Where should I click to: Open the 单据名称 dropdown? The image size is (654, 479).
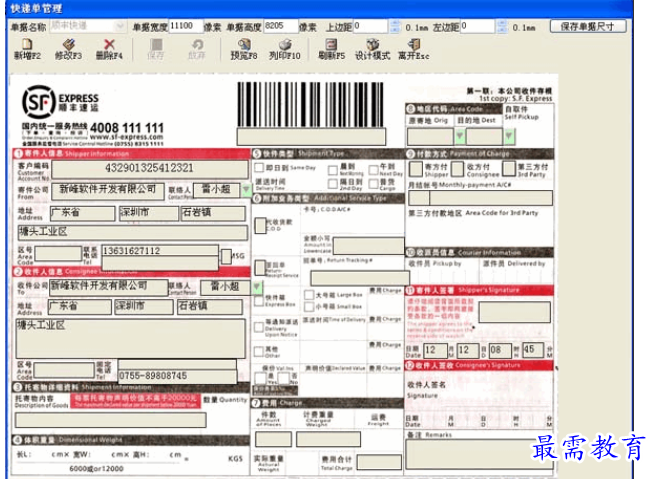(x=120, y=26)
